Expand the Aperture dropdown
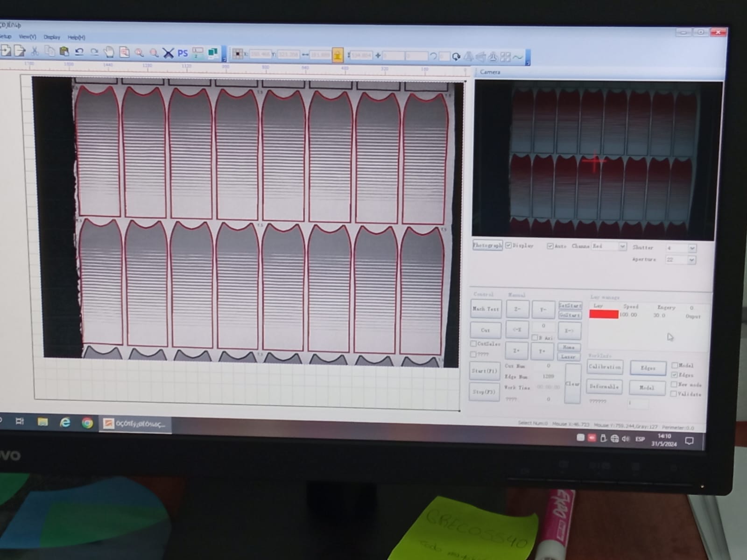The width and height of the screenshot is (747, 560). click(691, 260)
